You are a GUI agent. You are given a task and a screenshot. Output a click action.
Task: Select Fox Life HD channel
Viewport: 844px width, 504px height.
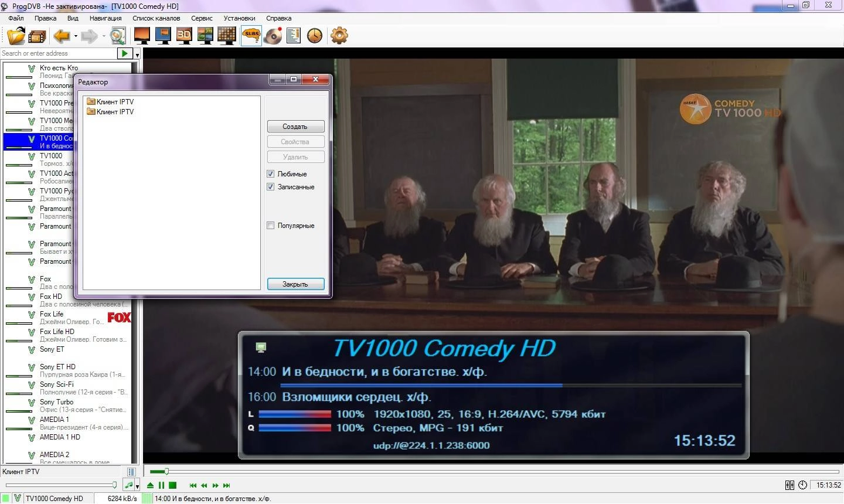pyautogui.click(x=67, y=335)
